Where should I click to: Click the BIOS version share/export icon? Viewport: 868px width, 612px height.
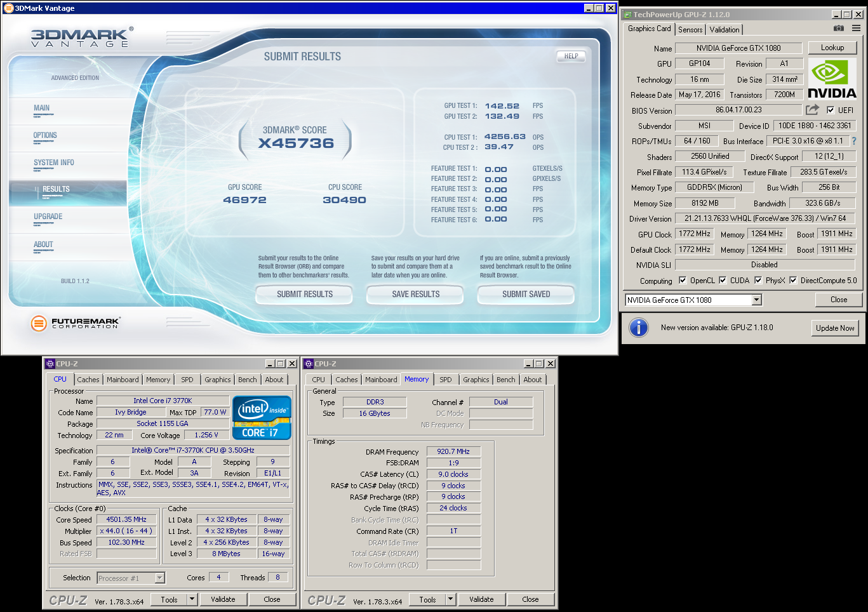tap(812, 110)
